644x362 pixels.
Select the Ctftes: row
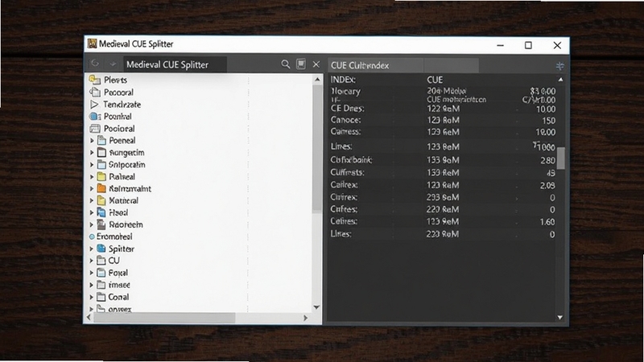click(443, 209)
